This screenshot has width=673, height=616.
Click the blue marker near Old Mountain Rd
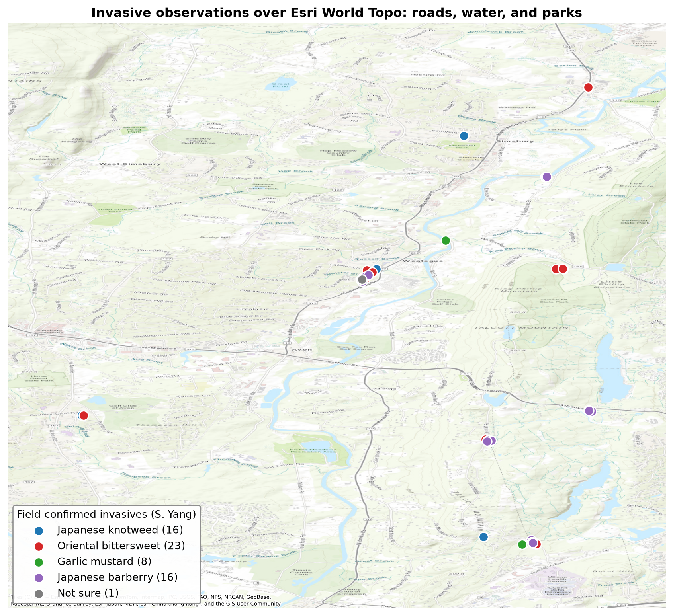pos(483,537)
